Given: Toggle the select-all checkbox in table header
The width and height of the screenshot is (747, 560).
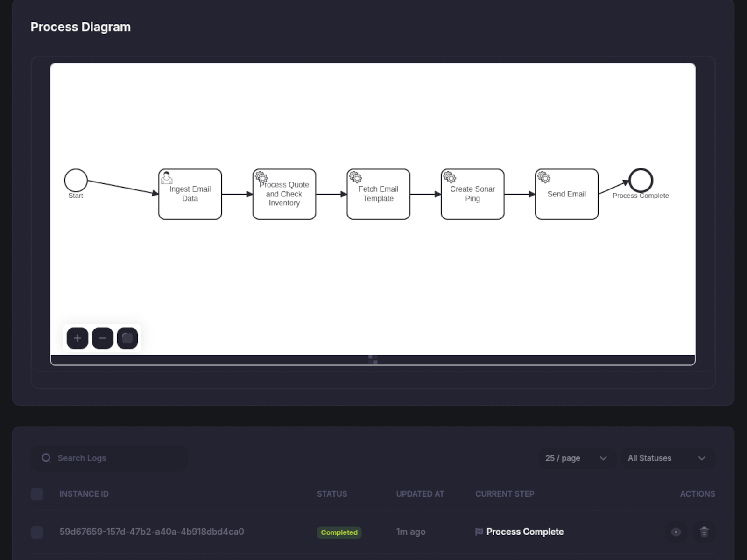Looking at the screenshot, I should pyautogui.click(x=37, y=494).
